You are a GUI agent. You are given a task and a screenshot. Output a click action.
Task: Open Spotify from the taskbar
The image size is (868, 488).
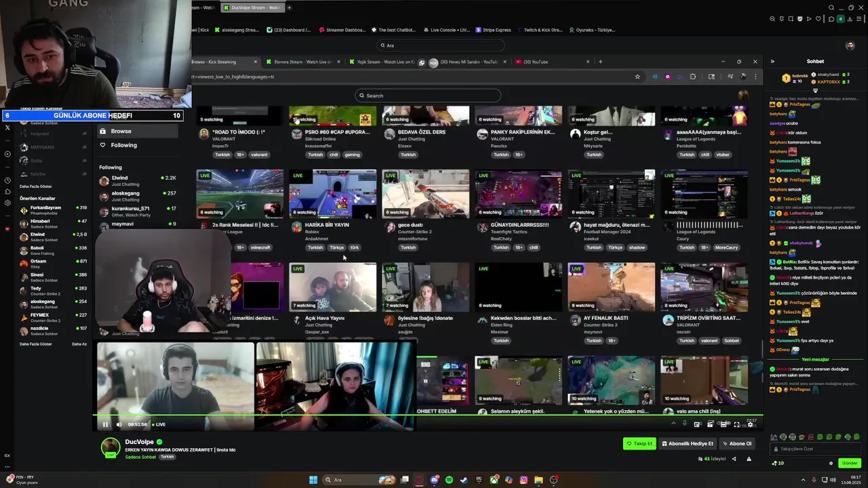449,480
